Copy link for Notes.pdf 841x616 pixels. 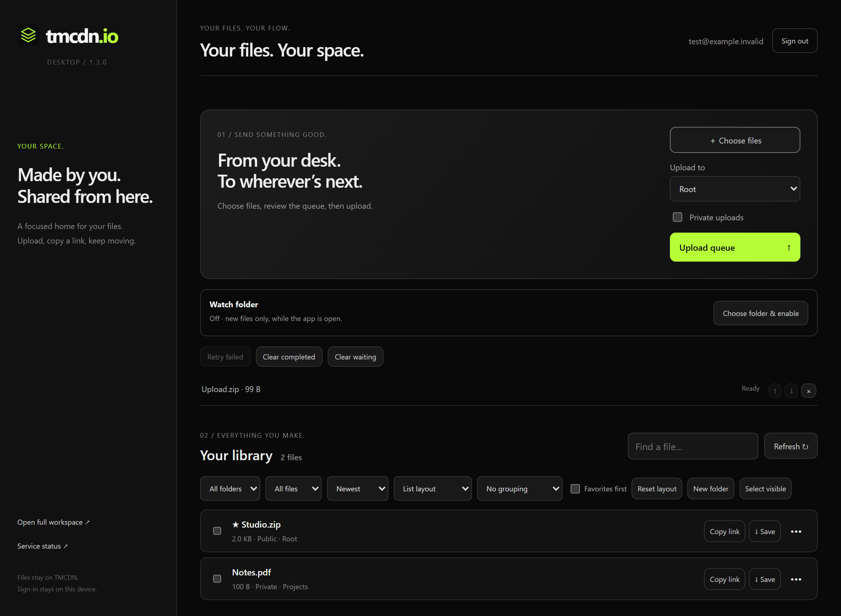click(x=724, y=579)
